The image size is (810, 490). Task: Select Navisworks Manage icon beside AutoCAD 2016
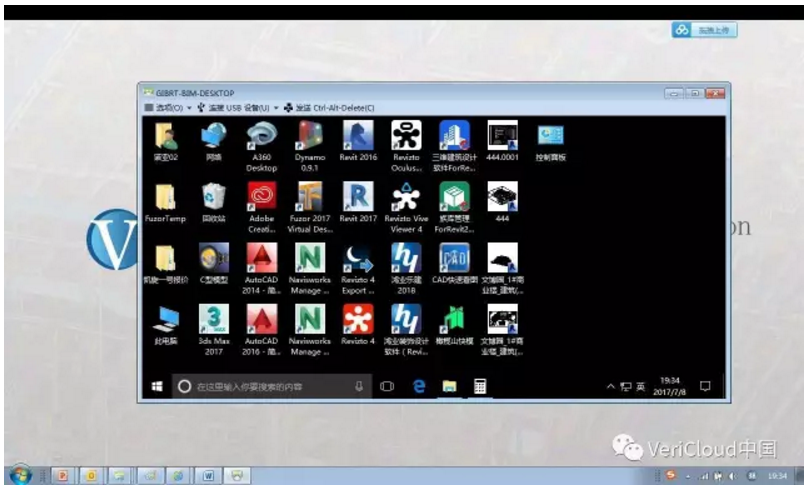[310, 330]
